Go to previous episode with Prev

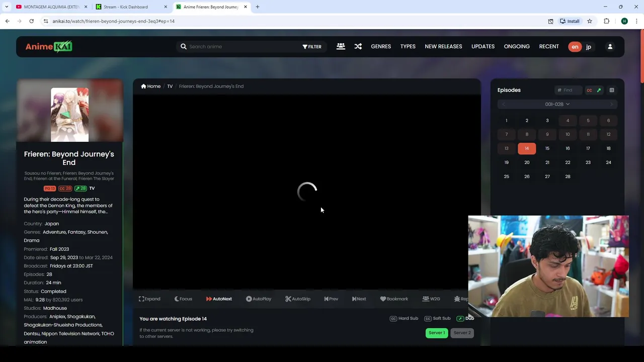click(331, 299)
